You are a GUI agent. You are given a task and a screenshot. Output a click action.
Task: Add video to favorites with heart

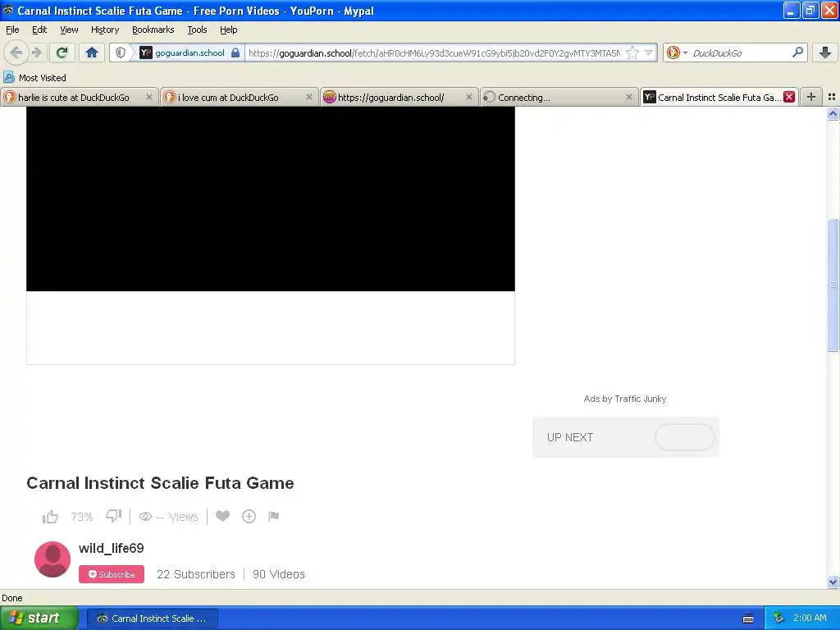point(223,516)
